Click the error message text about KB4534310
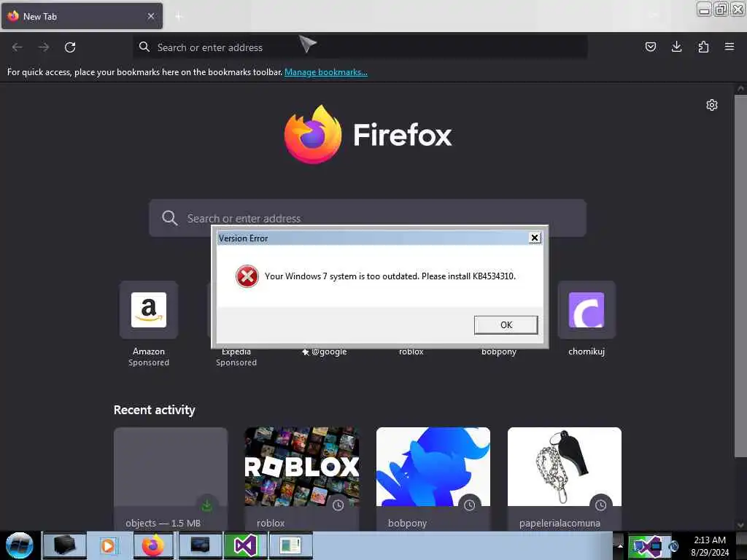 click(390, 276)
